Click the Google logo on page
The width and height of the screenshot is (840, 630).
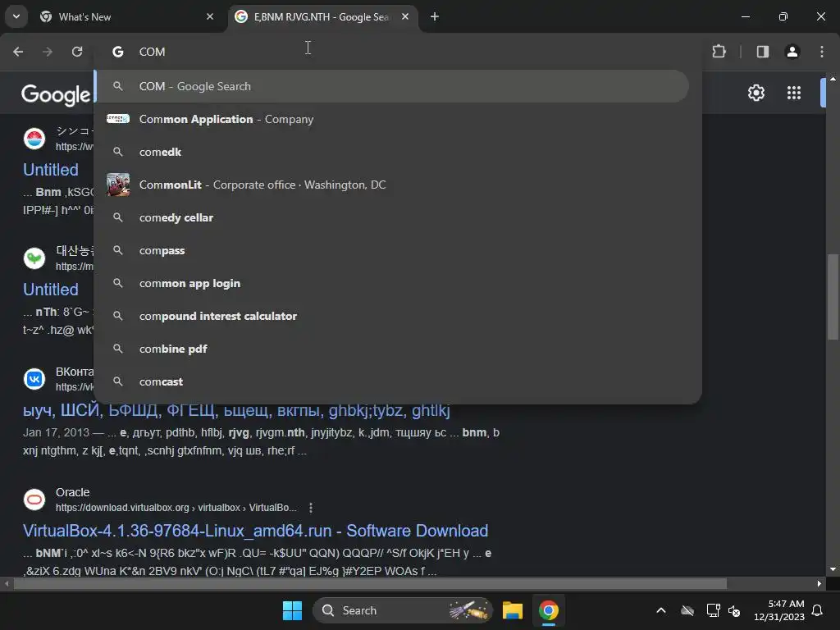[x=56, y=95]
